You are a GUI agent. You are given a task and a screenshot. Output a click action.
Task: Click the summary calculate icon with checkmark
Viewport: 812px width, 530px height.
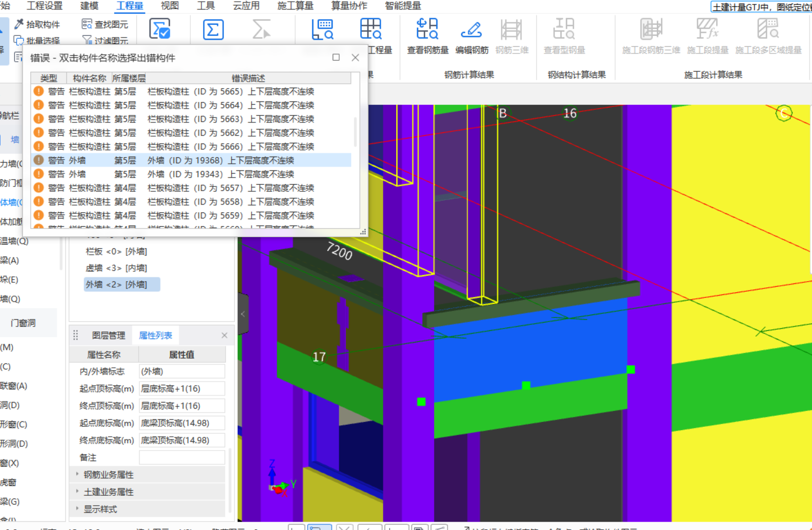click(x=160, y=29)
